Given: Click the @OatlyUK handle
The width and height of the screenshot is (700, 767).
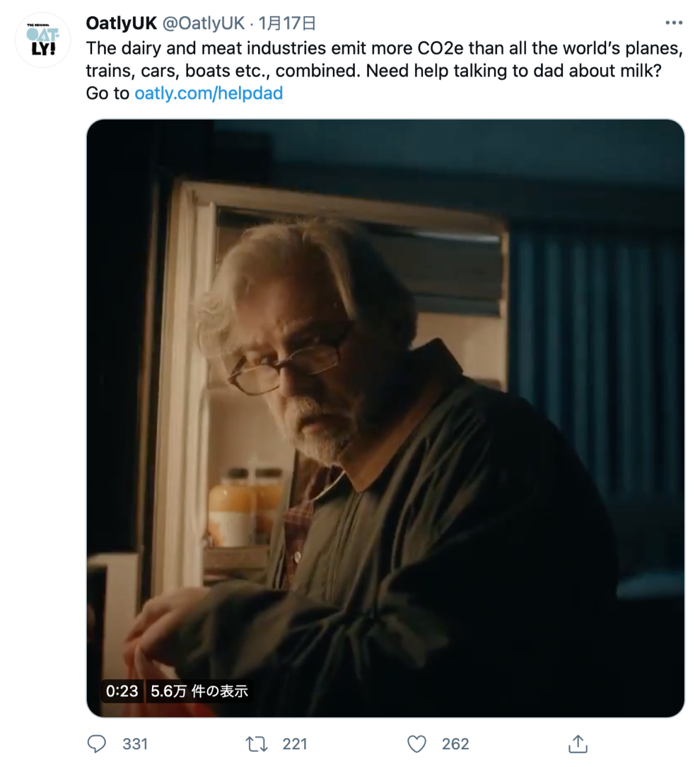Looking at the screenshot, I should coord(204,23).
